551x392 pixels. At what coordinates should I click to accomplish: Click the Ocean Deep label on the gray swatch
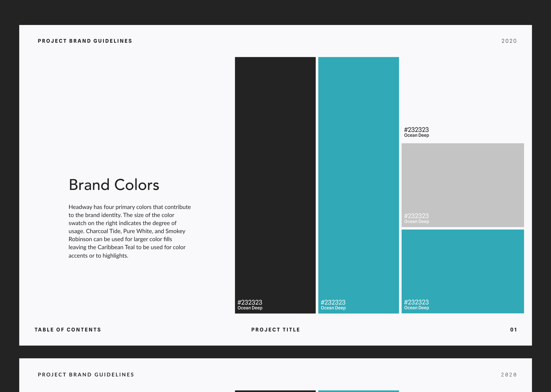pos(416,222)
